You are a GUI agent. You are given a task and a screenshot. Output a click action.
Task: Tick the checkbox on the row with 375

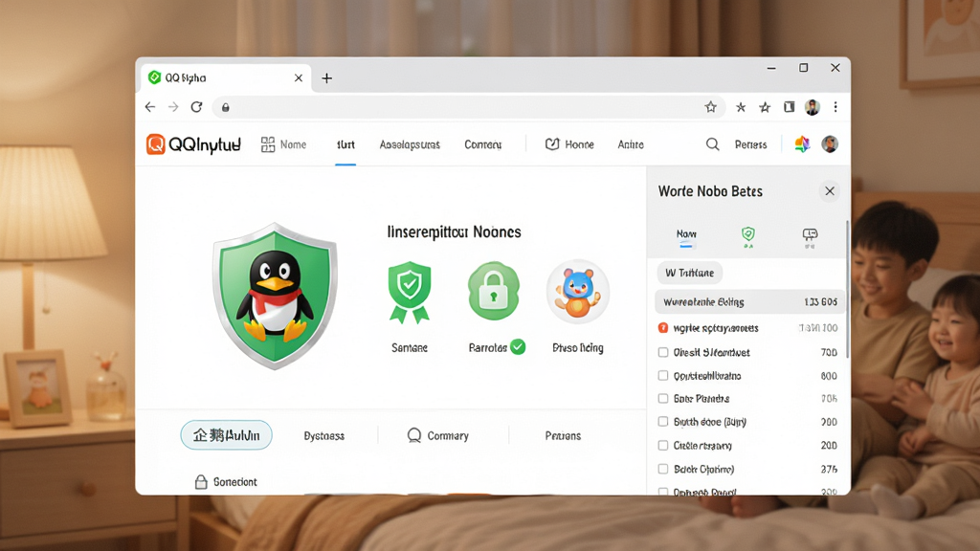(663, 469)
